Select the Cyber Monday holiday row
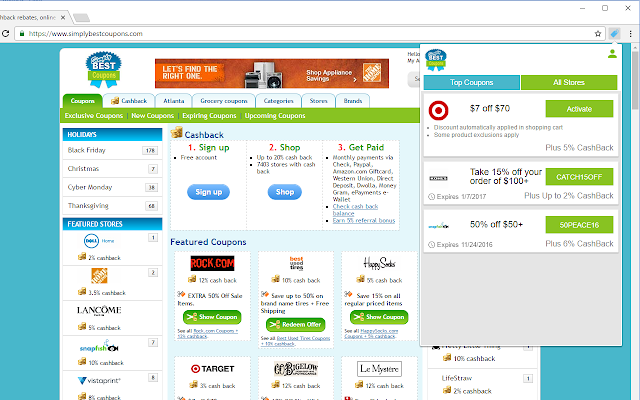Screen dimensions: 640x400 (112, 187)
